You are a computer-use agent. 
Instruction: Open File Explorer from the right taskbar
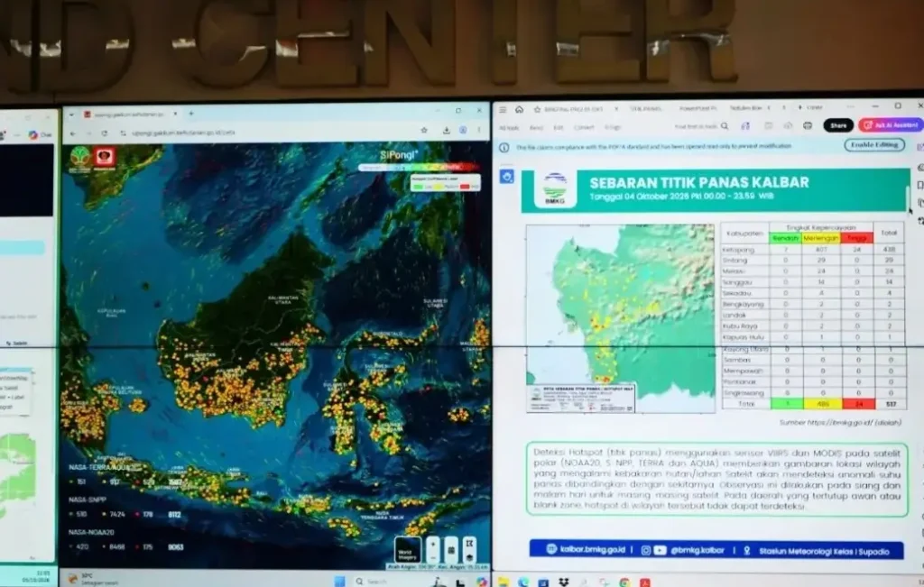point(504,582)
